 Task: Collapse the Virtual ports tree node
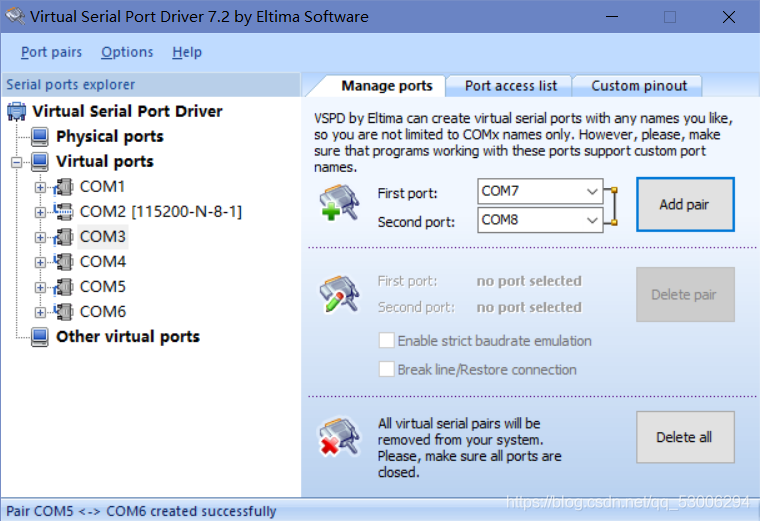coord(16,162)
